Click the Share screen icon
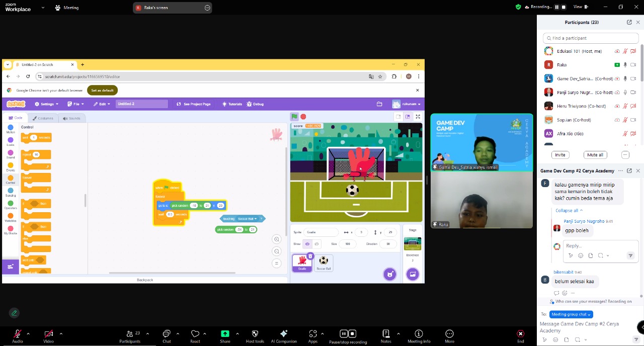The width and height of the screenshot is (644, 346). (x=225, y=334)
